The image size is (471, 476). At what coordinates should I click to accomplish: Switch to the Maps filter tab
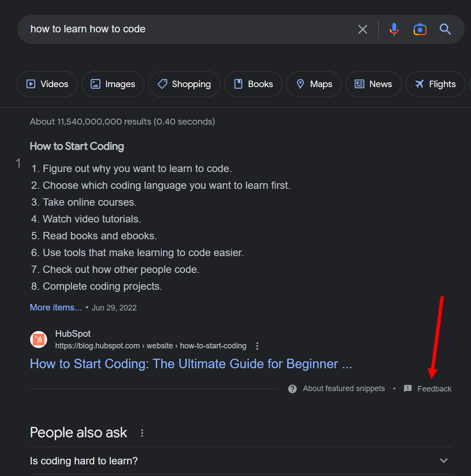(x=314, y=84)
